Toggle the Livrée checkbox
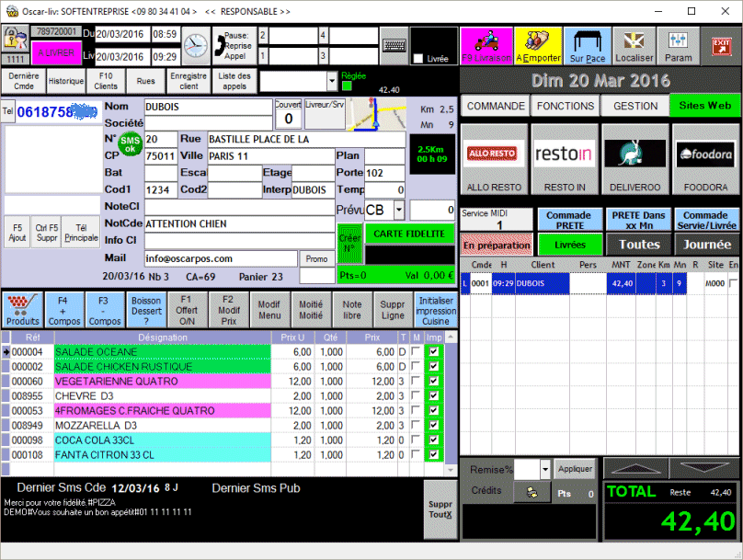The image size is (743, 560). 419,59
